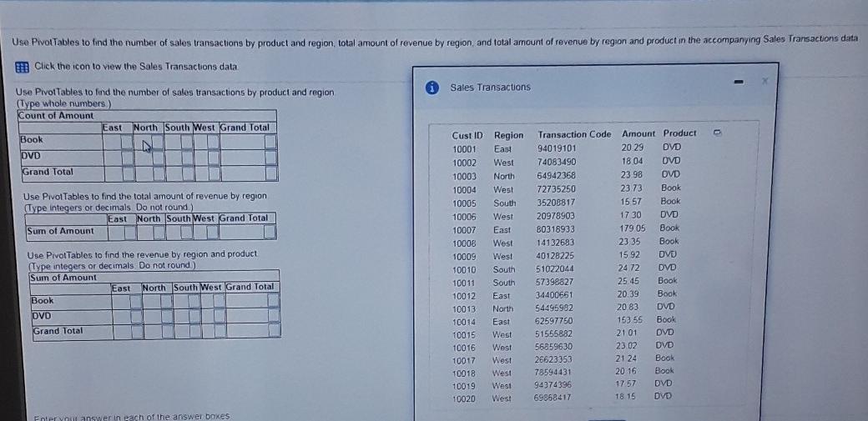This screenshot has width=868, height=421.
Task: Select Grand Total row East box in Count of Amount table
Action: pos(129,173)
